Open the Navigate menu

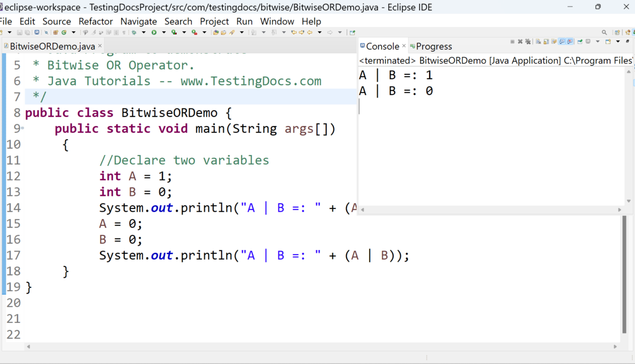(x=138, y=21)
